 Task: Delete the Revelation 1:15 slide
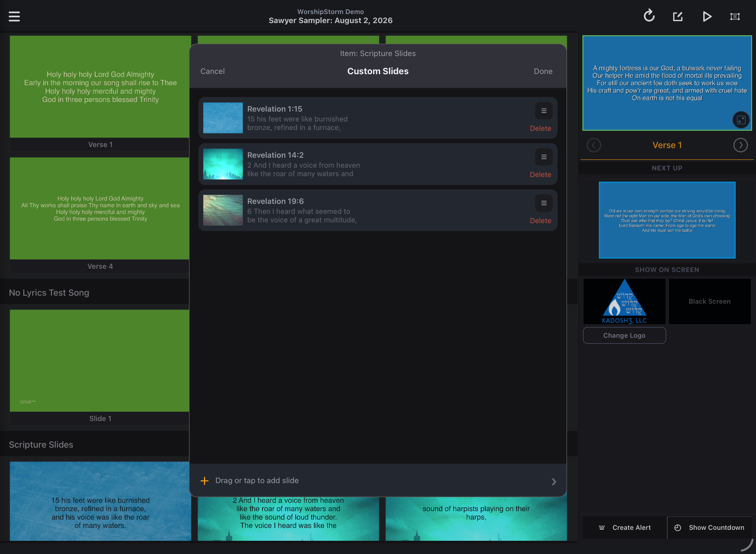point(540,128)
